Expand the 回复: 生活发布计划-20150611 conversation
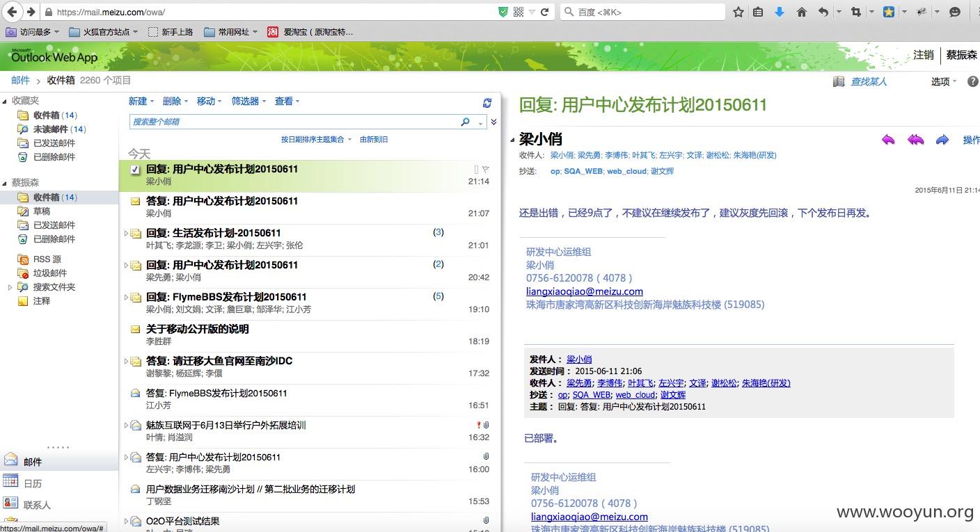Viewport: 980px width, 532px height. 126,233
